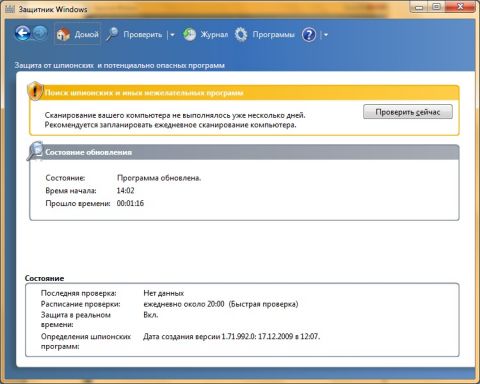Minimize the Защитник Windows window
This screenshot has height=384, width=480.
419,7
